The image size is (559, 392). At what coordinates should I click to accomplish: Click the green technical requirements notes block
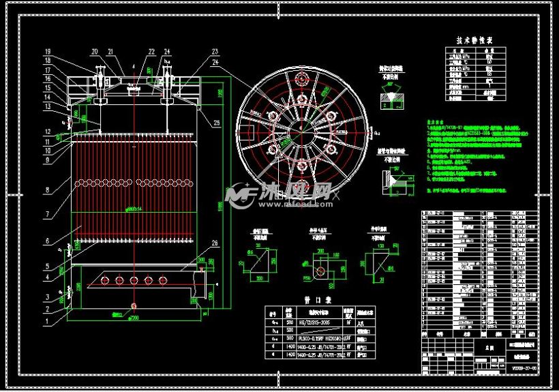point(478,157)
